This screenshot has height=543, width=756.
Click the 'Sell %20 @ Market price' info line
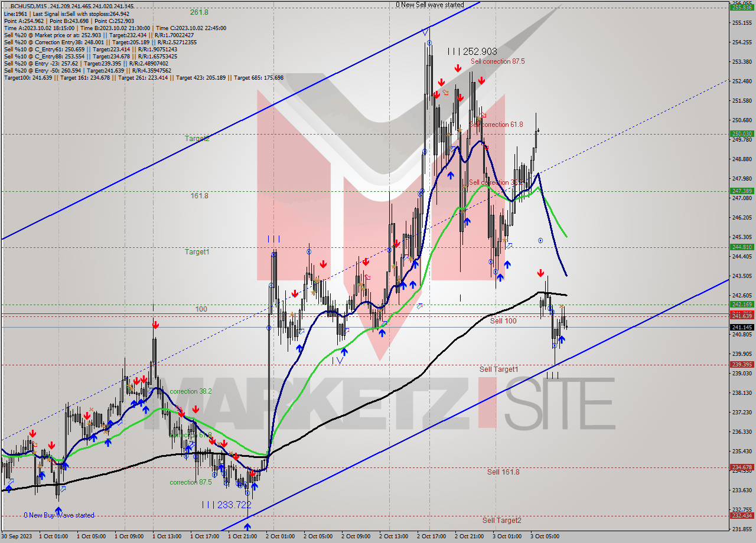point(99,35)
